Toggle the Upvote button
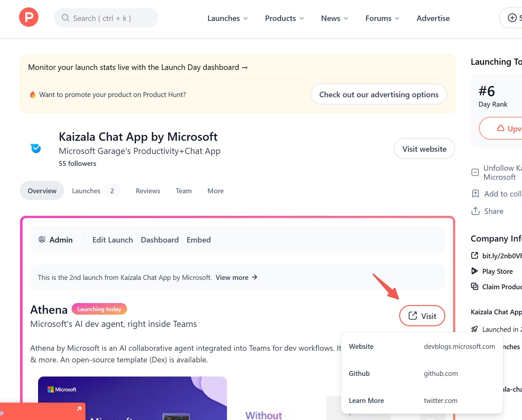Image resolution: width=522 pixels, height=420 pixels. click(501, 129)
